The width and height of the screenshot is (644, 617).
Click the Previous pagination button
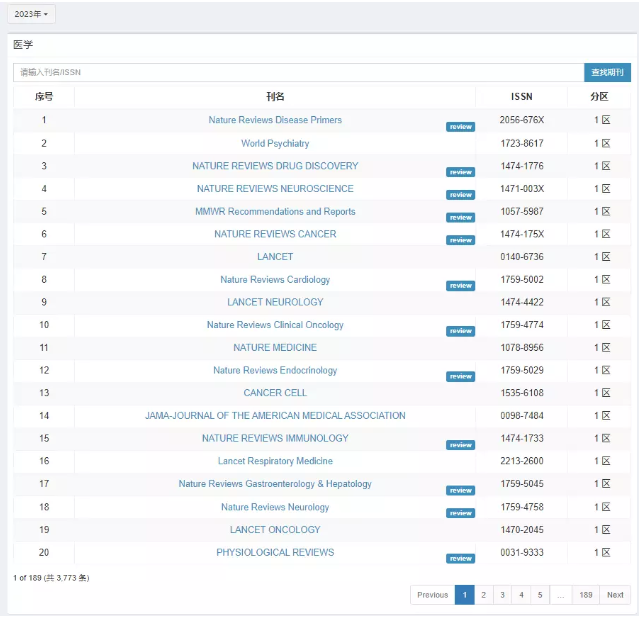(x=432, y=595)
